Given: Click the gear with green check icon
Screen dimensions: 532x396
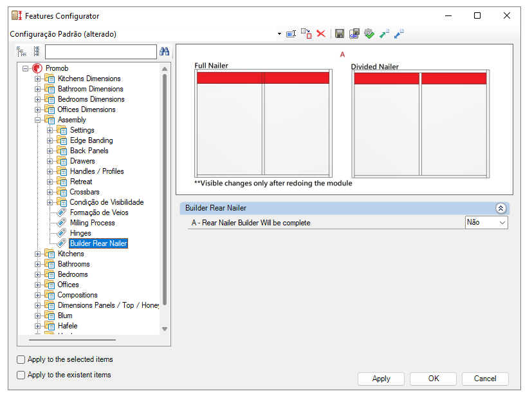Looking at the screenshot, I should tap(369, 33).
